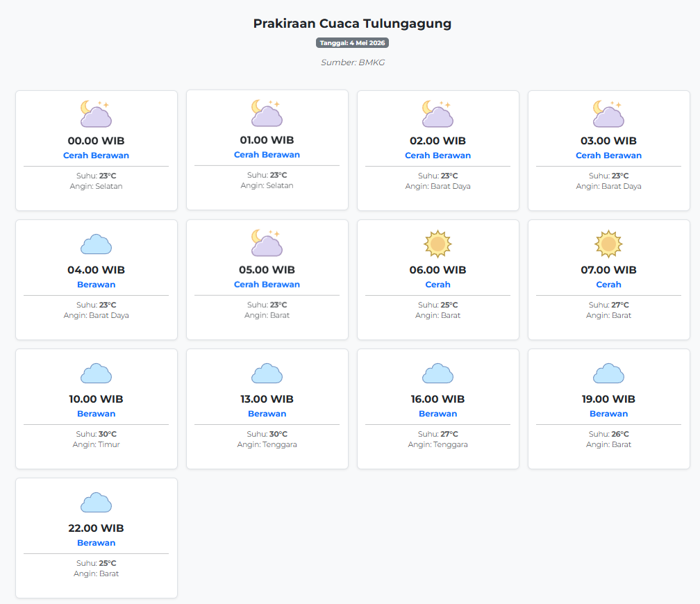Viewport: 700px width, 604px height.
Task: Click Angin: Selatan on the 00.00 WIB card
Action: (x=96, y=186)
